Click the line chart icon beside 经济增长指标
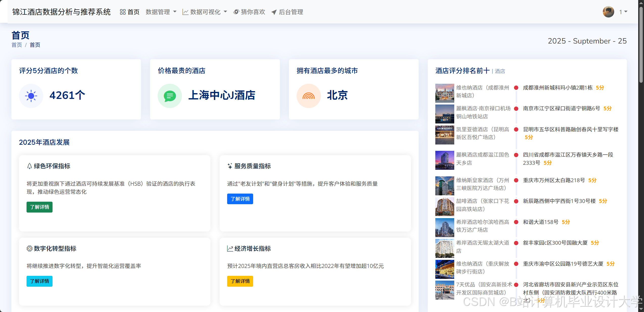The height and width of the screenshot is (312, 644). (230, 248)
